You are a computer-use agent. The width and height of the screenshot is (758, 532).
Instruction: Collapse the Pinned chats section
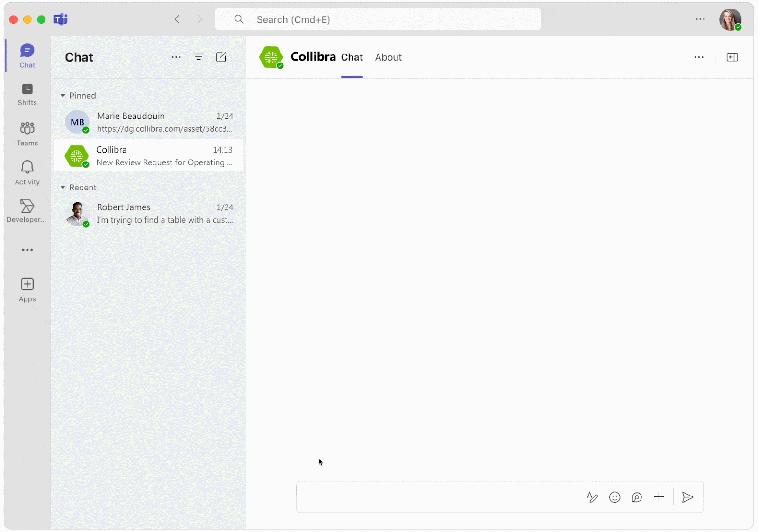[x=63, y=95]
